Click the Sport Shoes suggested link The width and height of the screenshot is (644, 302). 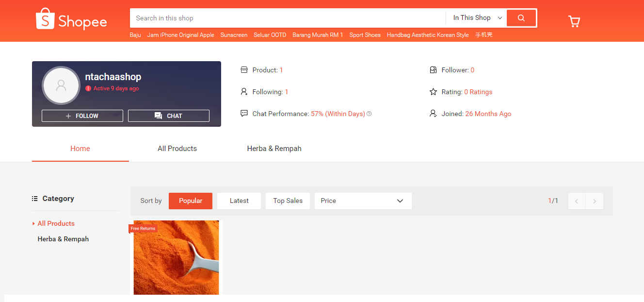coord(365,35)
